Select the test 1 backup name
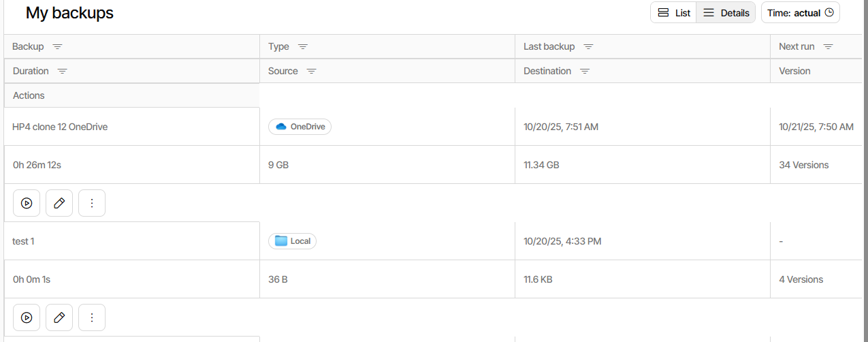868x342 pixels. [x=23, y=241]
